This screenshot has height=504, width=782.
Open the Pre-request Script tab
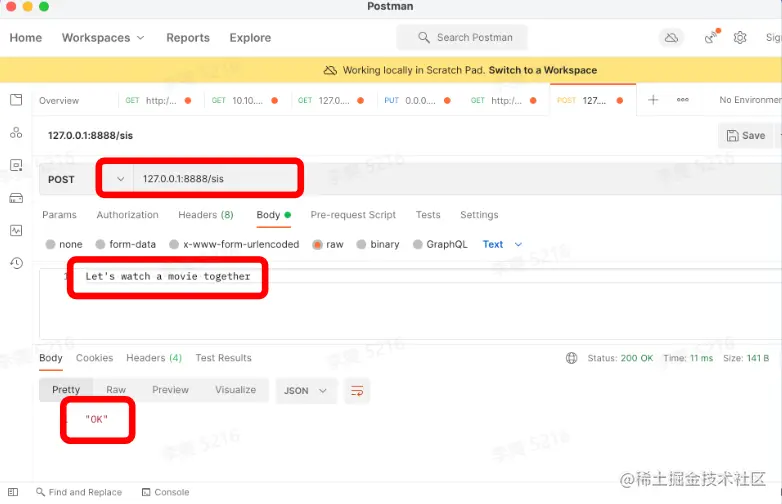tap(353, 215)
